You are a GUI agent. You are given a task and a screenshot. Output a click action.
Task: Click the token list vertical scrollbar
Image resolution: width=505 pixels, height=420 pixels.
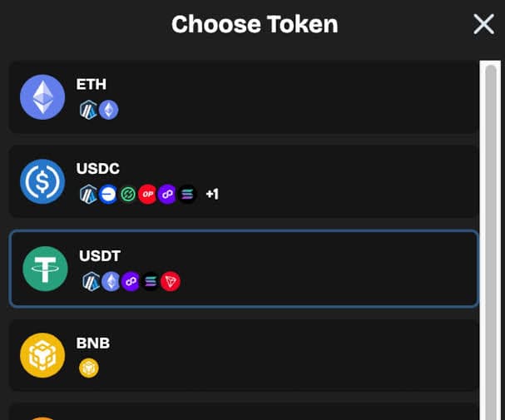[491, 240]
